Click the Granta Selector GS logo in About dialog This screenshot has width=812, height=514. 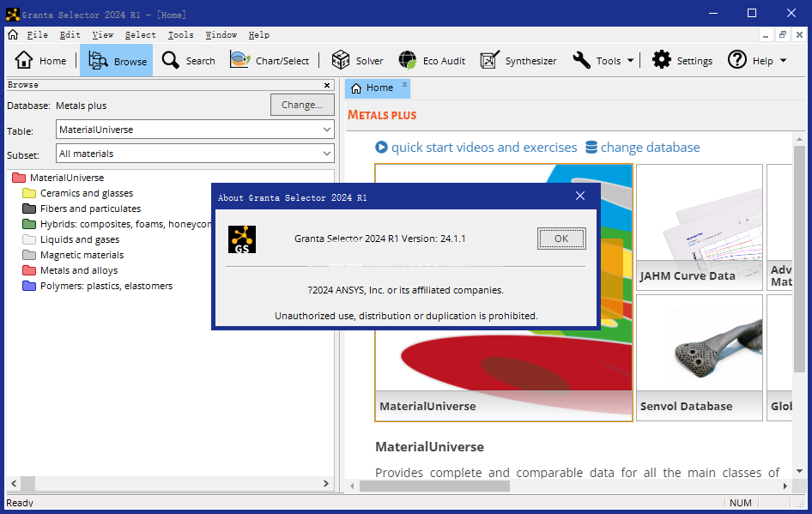[x=242, y=239]
